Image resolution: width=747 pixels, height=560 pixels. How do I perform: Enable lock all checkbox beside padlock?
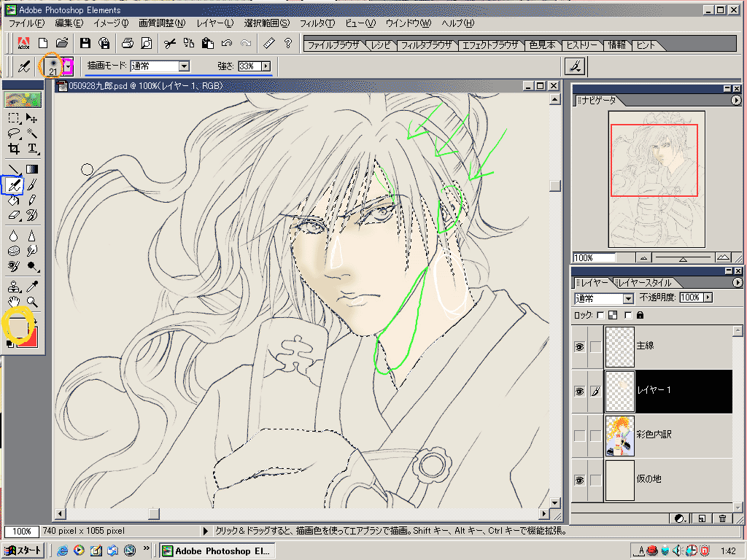pyautogui.click(x=628, y=315)
